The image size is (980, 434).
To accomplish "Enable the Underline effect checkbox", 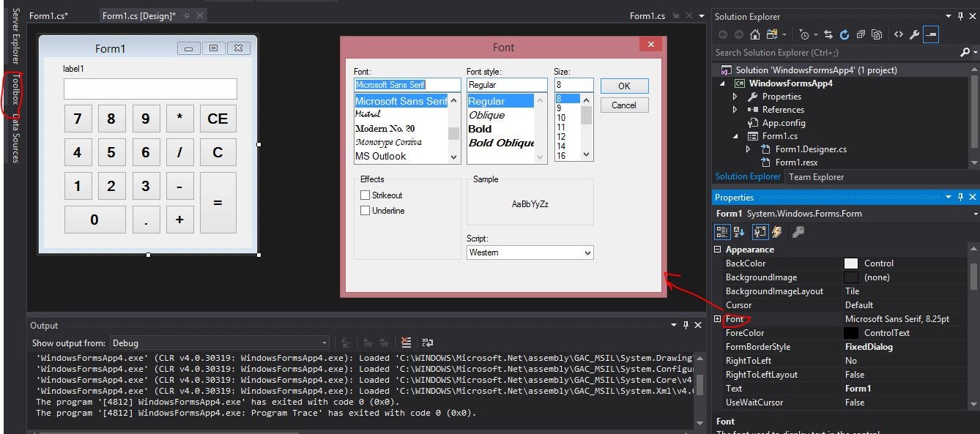I will point(365,211).
